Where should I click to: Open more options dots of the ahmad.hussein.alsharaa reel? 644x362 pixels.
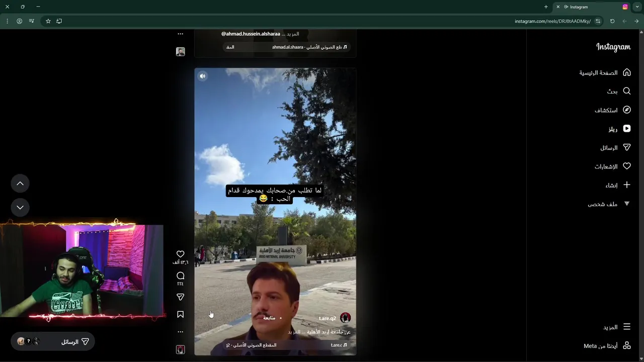tap(180, 34)
